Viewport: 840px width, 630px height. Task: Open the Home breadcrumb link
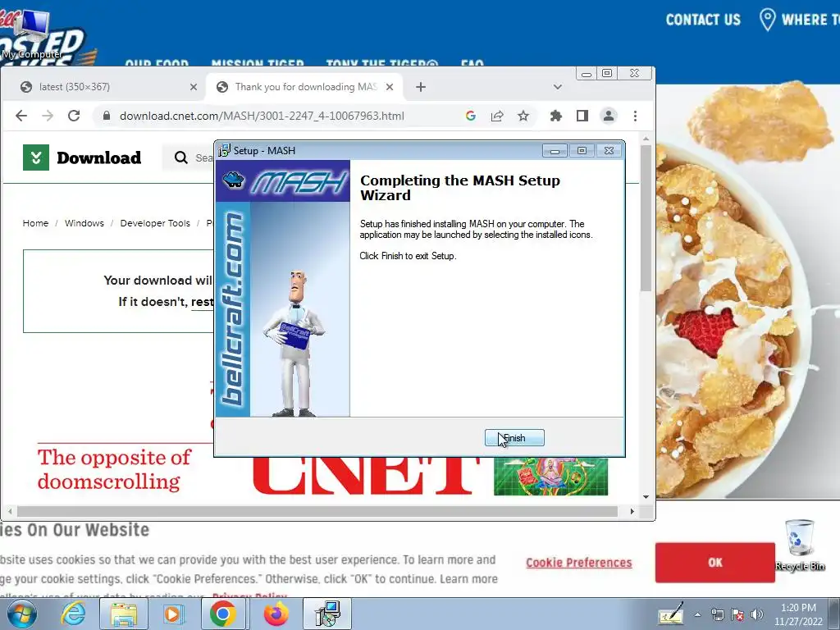pos(35,223)
